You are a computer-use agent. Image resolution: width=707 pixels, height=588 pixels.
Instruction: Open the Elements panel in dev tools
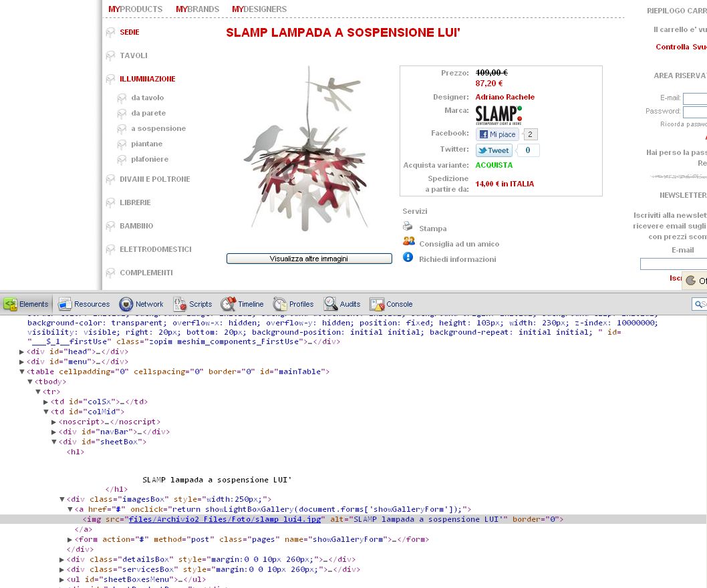pyautogui.click(x=26, y=305)
